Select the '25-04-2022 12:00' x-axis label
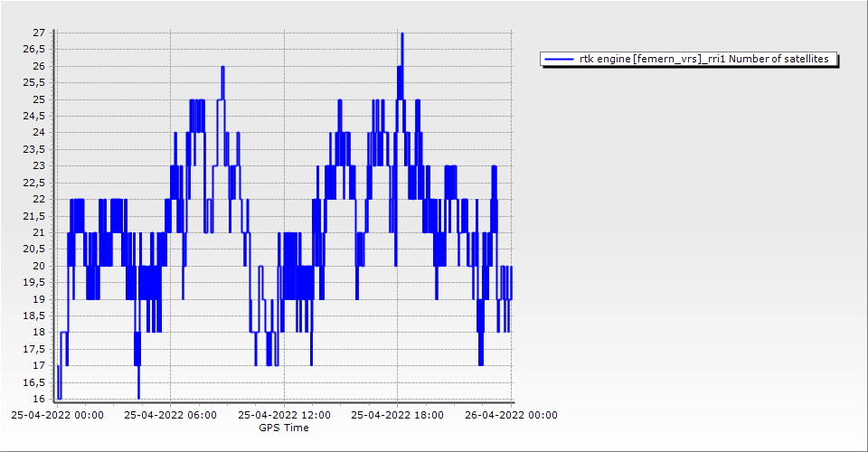Image resolution: width=868 pixels, height=452 pixels. pos(284,416)
